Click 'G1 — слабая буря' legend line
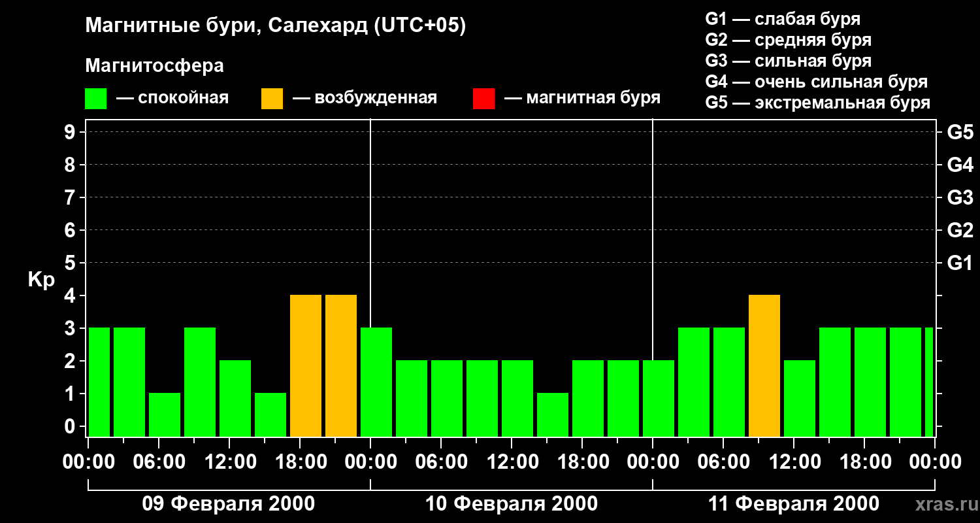Image resolution: width=980 pixels, height=523 pixels. (x=783, y=19)
